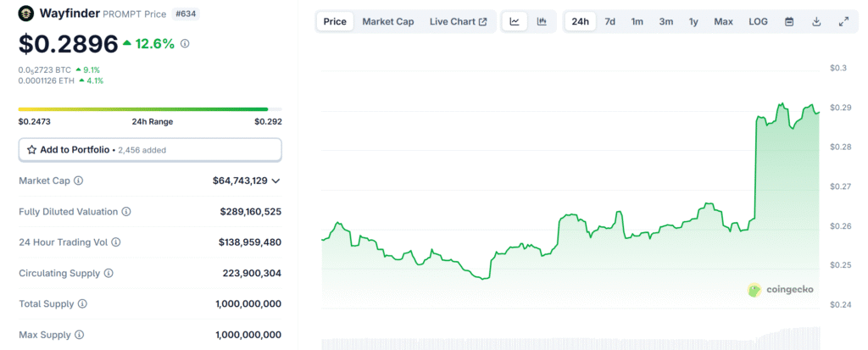This screenshot has height=350, width=868.
Task: Show Total Supply info icon
Action: [82, 303]
